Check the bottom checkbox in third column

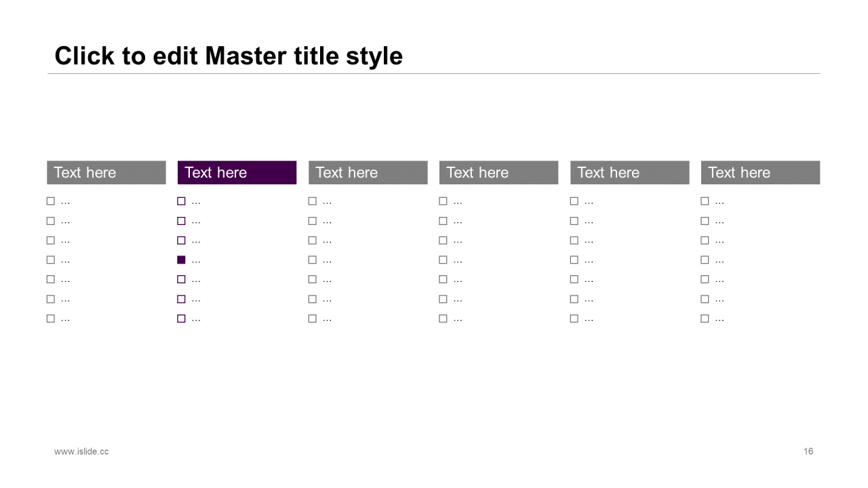[x=312, y=319]
